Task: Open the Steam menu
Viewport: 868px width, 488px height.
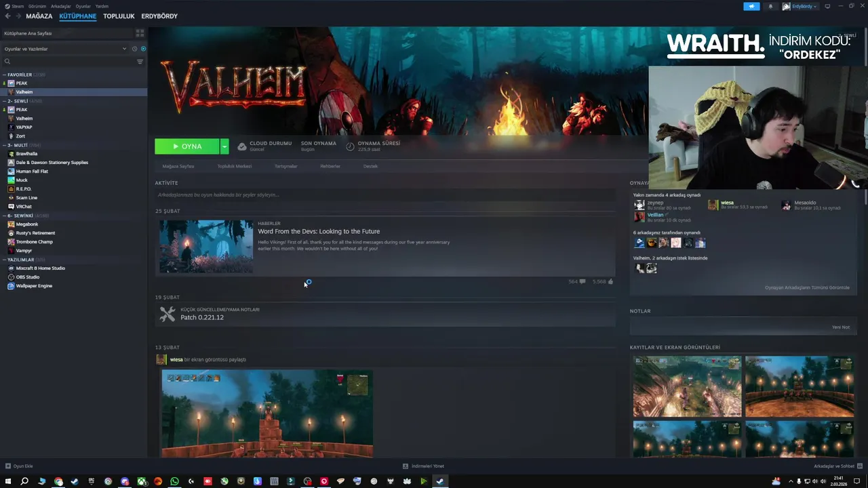Action: click(18, 6)
